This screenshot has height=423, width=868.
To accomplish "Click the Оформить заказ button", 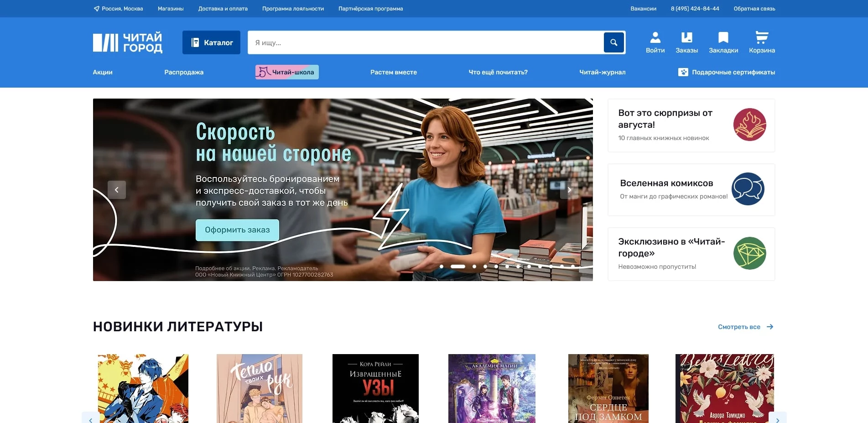I will (x=237, y=230).
